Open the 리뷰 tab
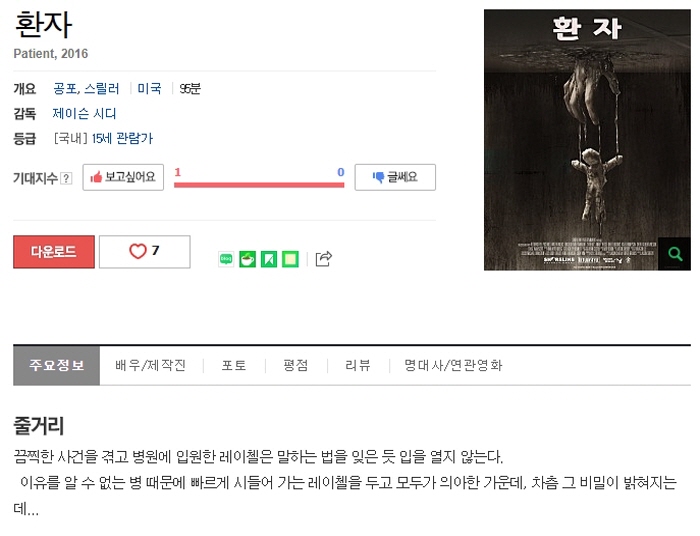This screenshot has height=536, width=700. coord(358,366)
